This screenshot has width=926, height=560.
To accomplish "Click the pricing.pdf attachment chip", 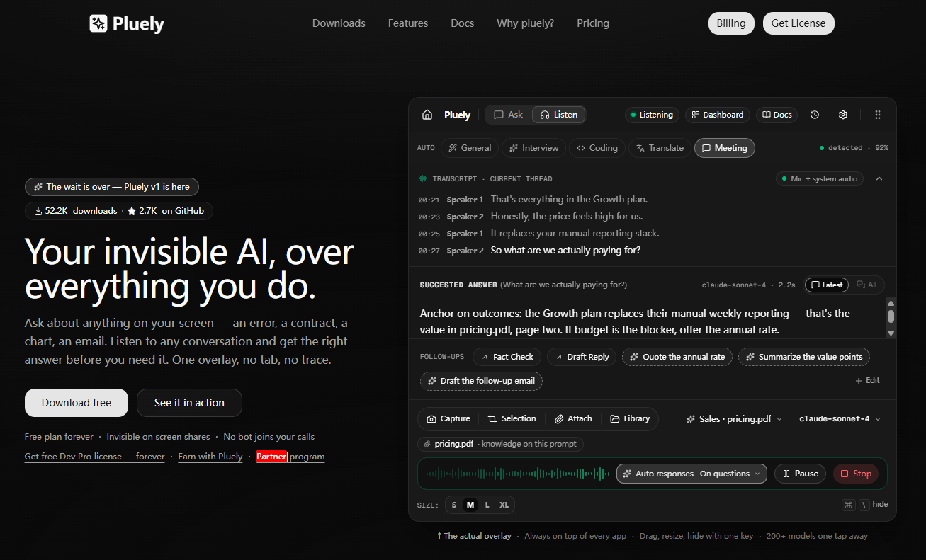I will [x=500, y=444].
